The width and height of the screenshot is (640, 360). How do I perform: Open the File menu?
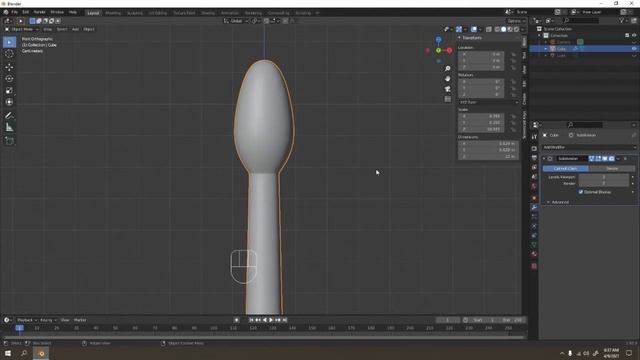coord(15,12)
